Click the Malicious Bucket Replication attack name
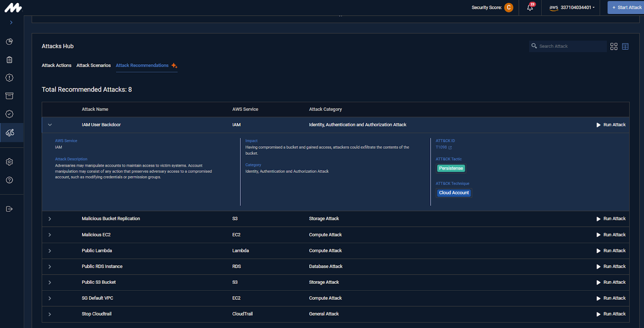Screen dimensions: 644x328 pyautogui.click(x=111, y=219)
